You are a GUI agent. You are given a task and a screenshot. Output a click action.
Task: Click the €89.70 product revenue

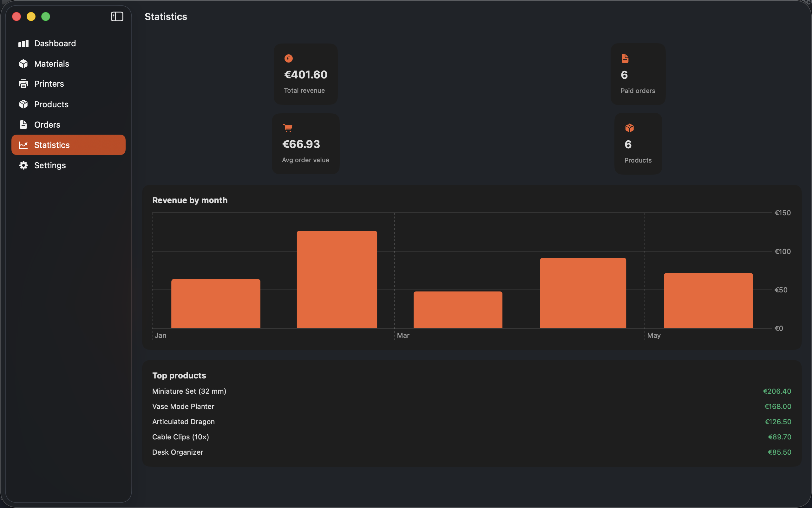coord(779,437)
